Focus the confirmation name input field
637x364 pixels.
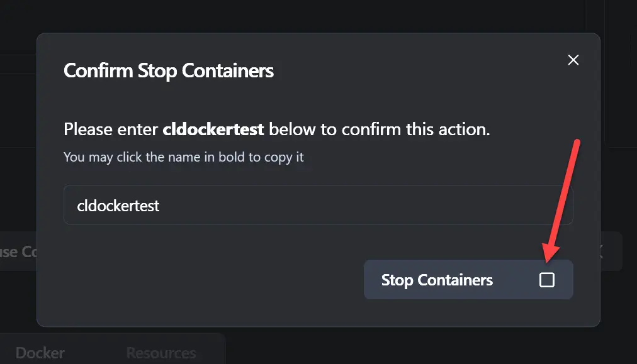tap(318, 205)
